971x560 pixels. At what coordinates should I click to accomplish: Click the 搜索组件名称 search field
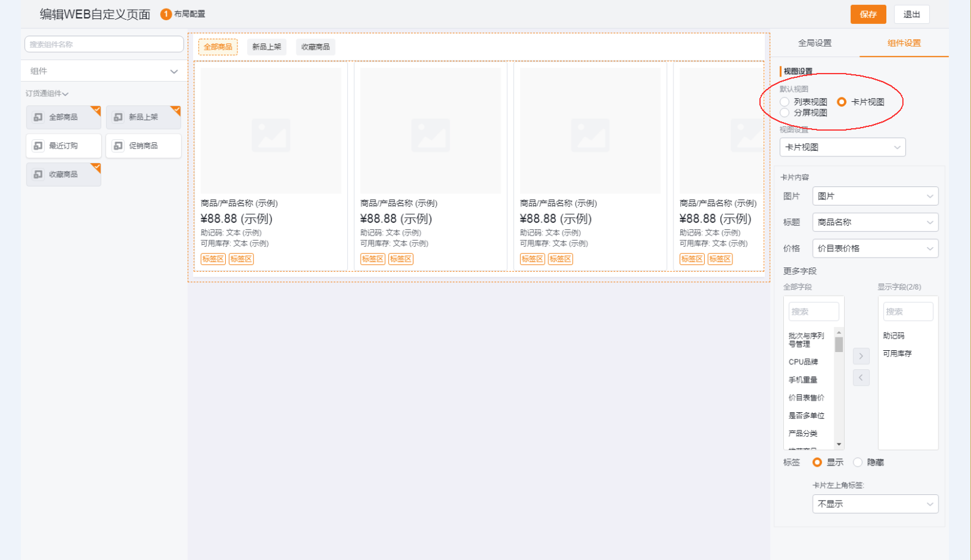pos(104,44)
